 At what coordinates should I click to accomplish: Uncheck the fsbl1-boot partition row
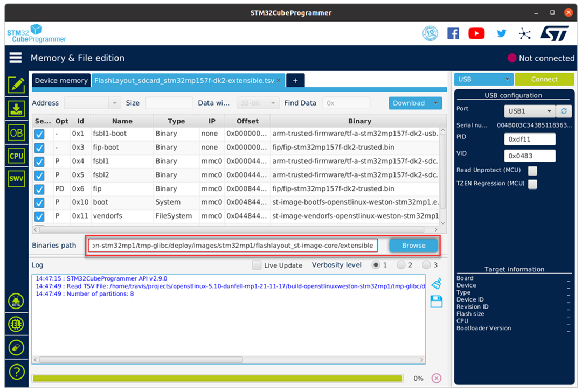click(x=39, y=134)
